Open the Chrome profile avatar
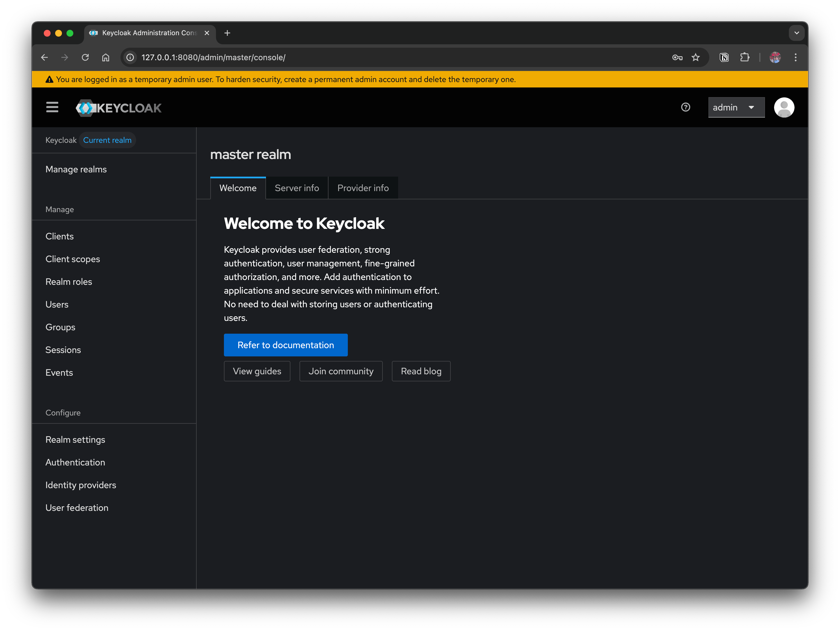 coord(775,57)
